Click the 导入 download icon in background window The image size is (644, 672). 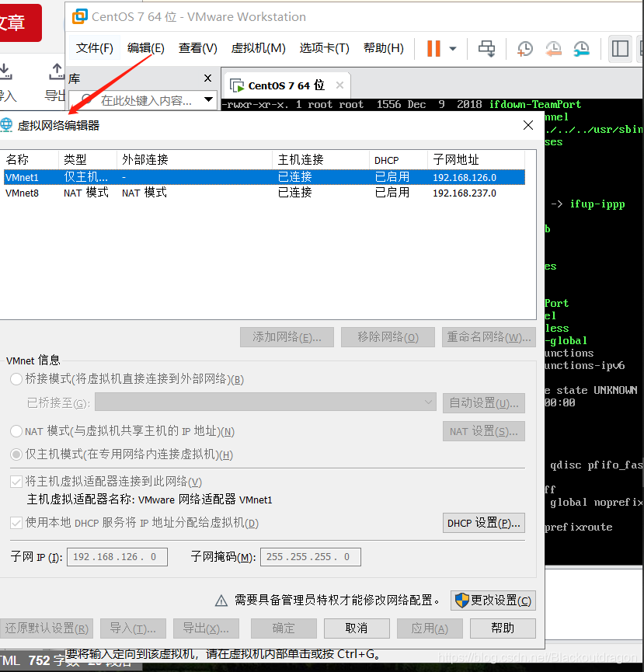tap(5, 71)
